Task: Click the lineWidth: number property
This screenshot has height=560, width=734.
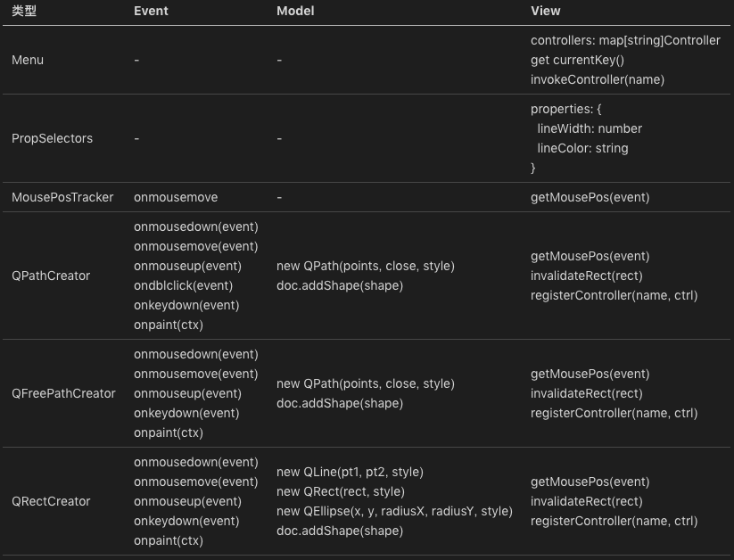Action: (589, 128)
